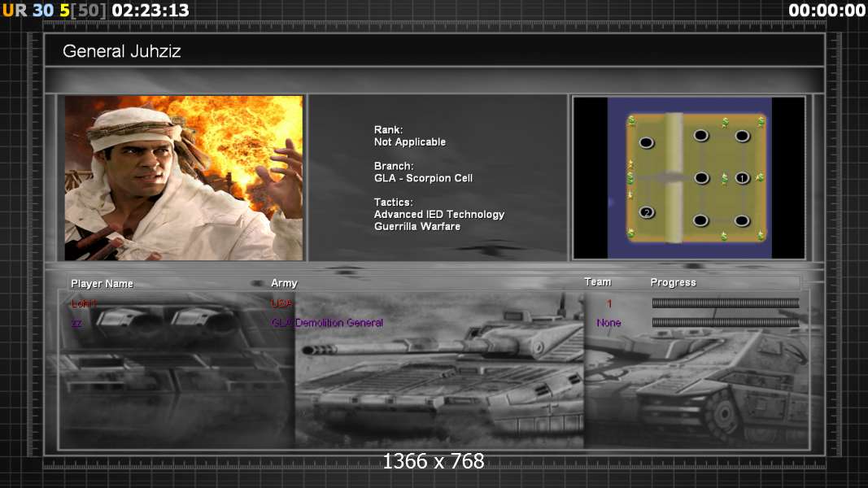Click the "General Juhziz" title
Screen dimensions: 868x488
click(122, 51)
